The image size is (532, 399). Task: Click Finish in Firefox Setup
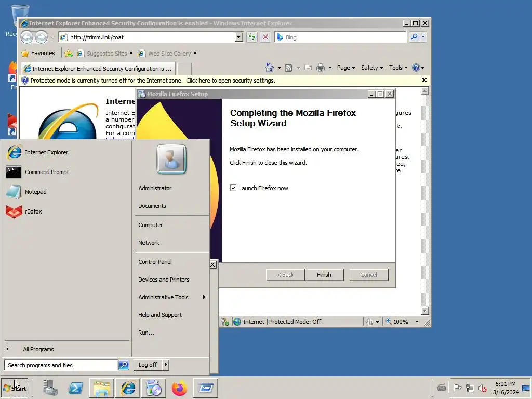(x=324, y=275)
